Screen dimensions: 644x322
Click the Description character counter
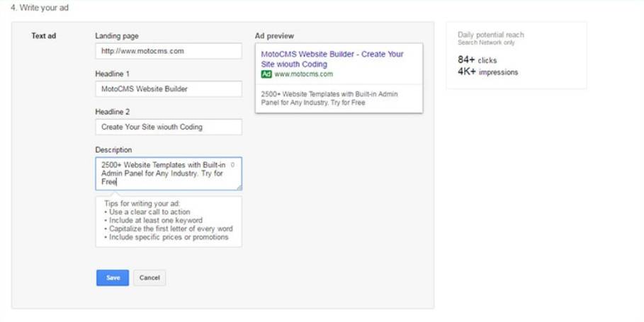[x=232, y=164]
